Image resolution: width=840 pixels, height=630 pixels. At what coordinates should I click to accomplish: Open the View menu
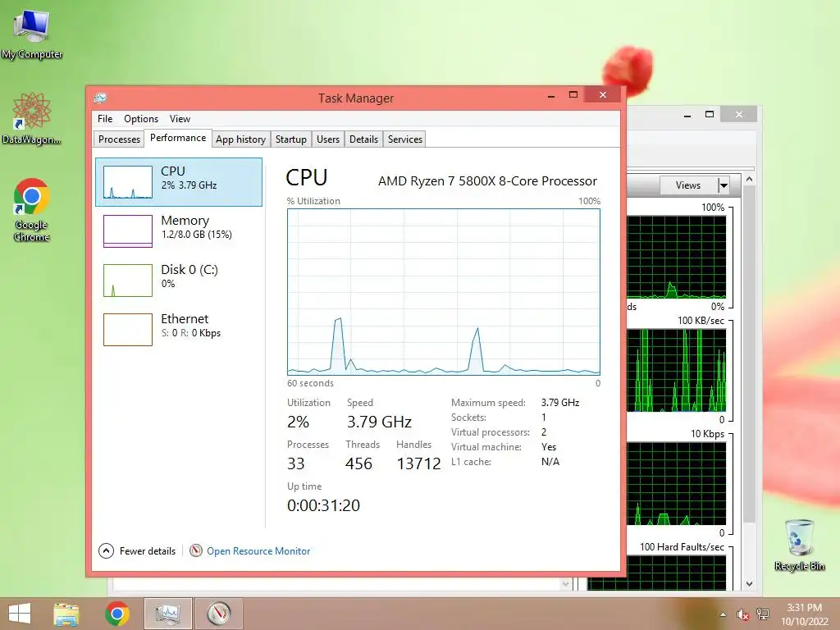click(180, 119)
